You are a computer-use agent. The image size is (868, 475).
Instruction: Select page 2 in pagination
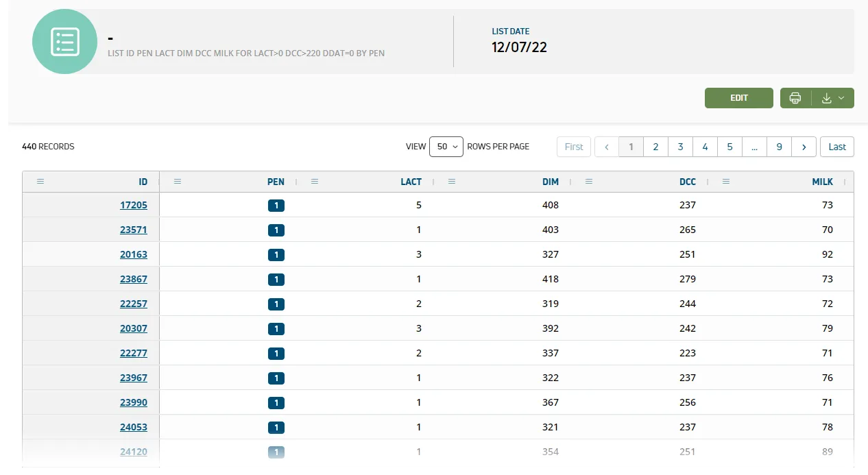tap(656, 147)
